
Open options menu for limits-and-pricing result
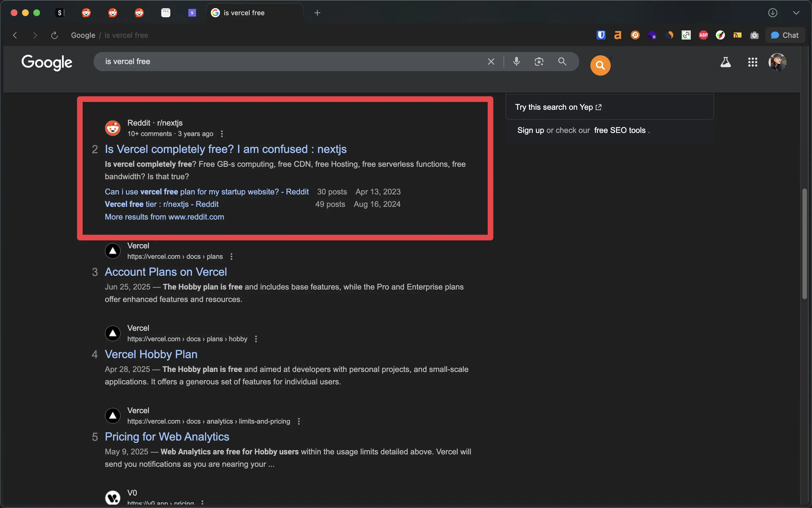299,421
